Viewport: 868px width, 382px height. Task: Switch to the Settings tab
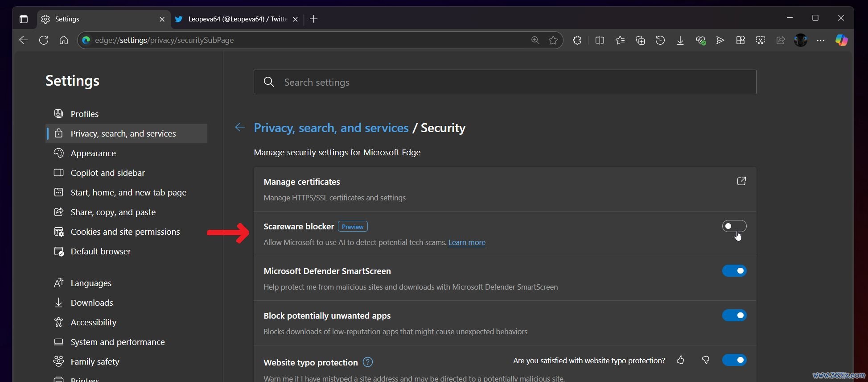pos(103,19)
